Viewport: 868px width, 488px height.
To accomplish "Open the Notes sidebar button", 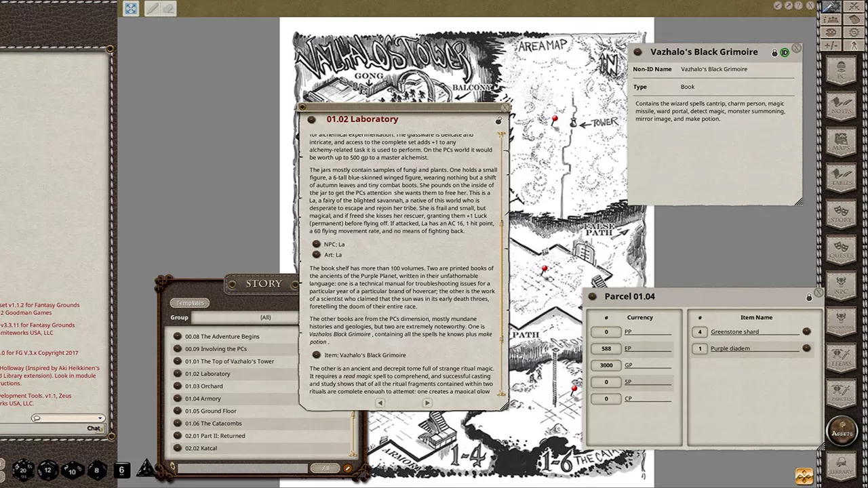I will tap(842, 106).
